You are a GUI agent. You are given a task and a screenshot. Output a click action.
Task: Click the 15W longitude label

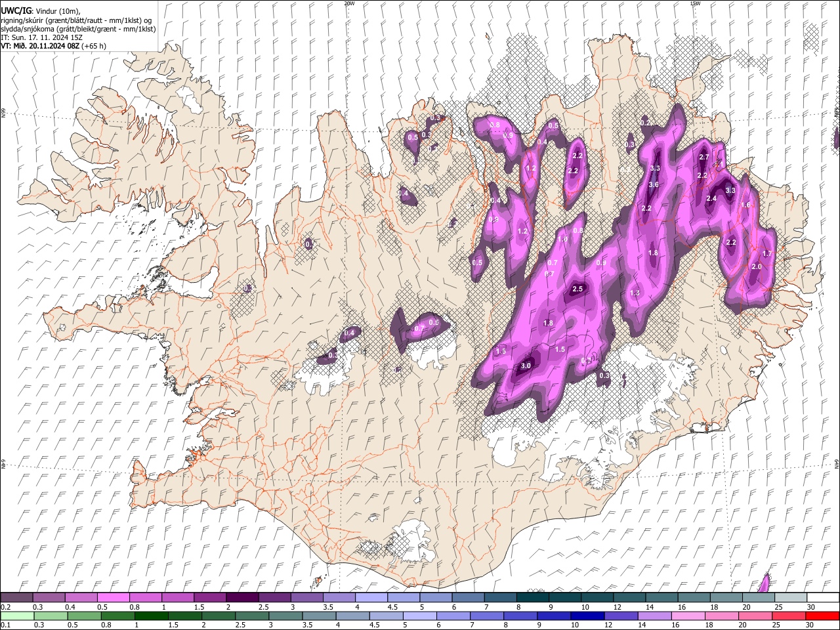[695, 3]
